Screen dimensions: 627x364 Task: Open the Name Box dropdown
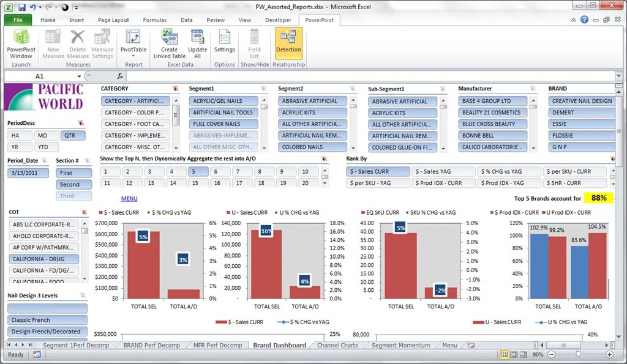(x=79, y=76)
